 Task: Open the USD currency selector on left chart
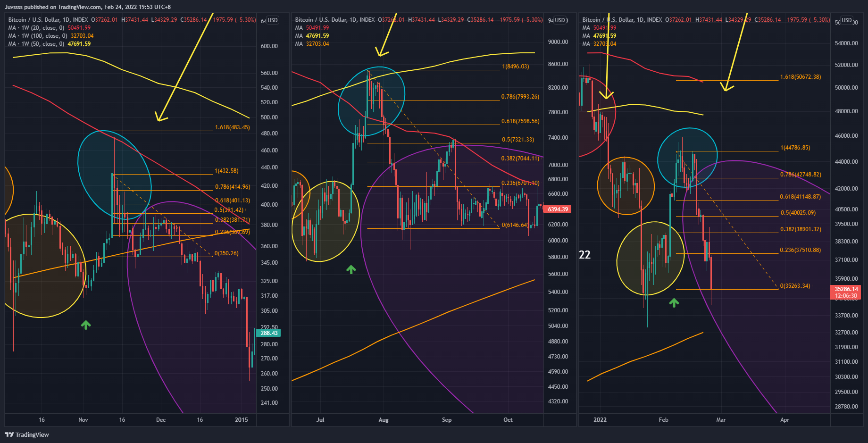click(x=273, y=20)
